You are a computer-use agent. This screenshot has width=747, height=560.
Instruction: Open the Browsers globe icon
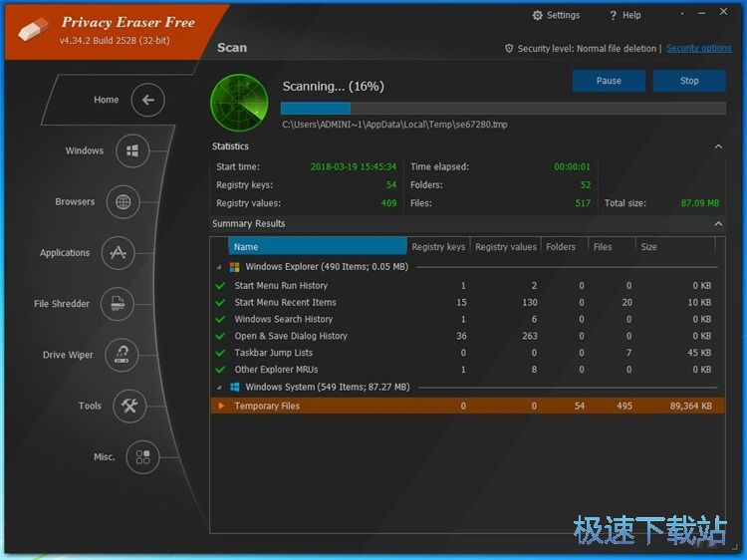pyautogui.click(x=123, y=202)
